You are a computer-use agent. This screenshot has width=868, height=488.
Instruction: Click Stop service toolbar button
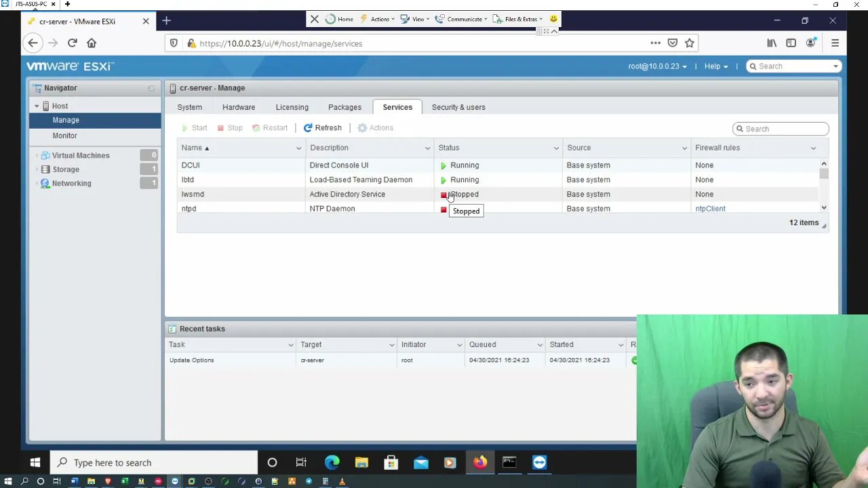[x=230, y=127]
